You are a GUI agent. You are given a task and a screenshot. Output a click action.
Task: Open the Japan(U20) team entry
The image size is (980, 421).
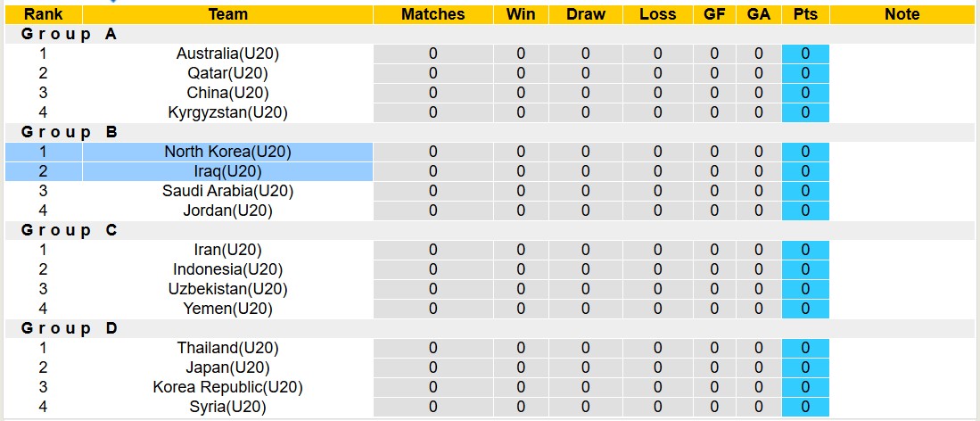click(227, 367)
